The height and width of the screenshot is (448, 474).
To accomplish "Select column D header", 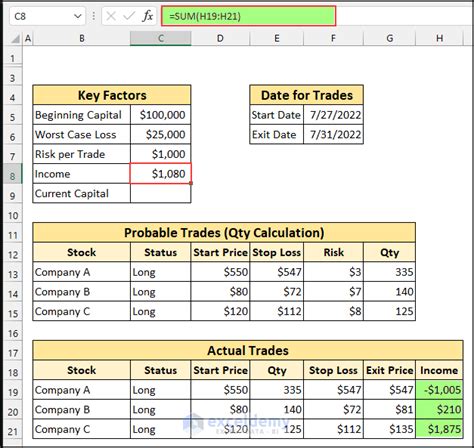I will pos(220,38).
